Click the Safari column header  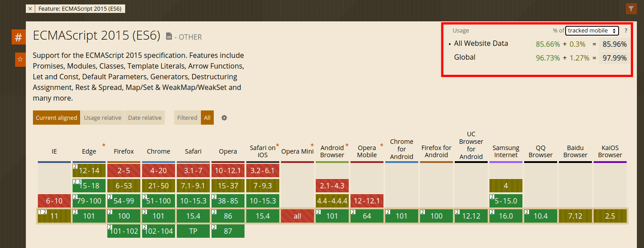click(x=193, y=151)
